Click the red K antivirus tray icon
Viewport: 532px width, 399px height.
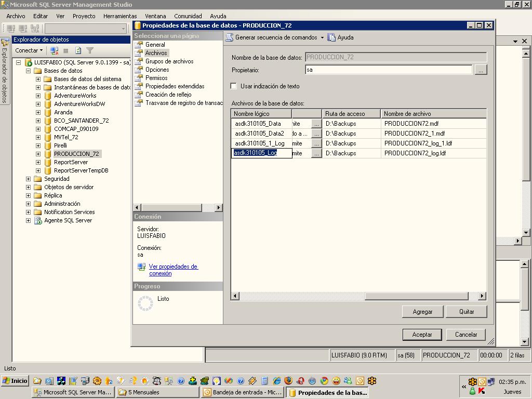(482, 391)
